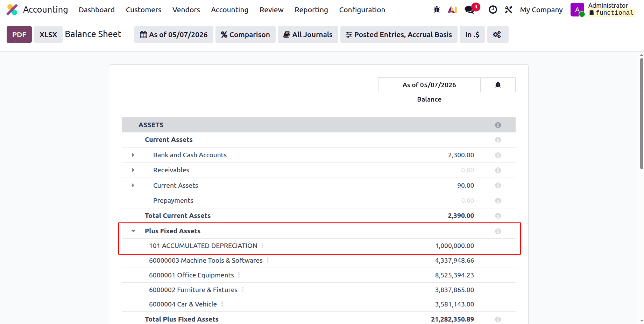The height and width of the screenshot is (324, 644).
Task: Click info icon on Bank and Cash Accounts row
Action: 498,155
